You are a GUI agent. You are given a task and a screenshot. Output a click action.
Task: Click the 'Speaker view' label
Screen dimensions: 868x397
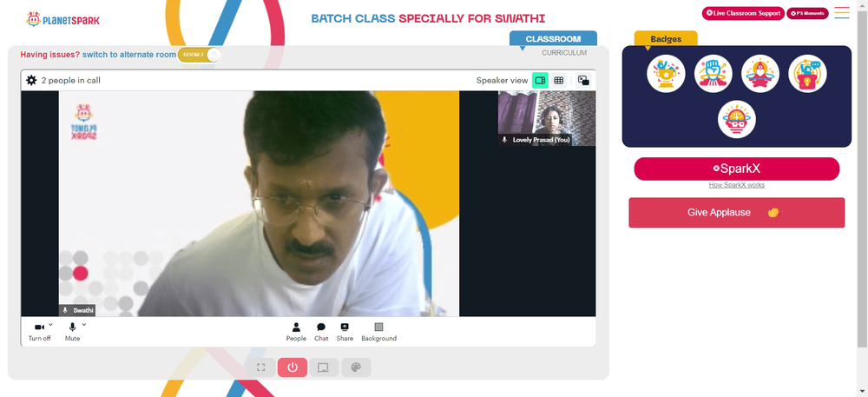[502, 80]
